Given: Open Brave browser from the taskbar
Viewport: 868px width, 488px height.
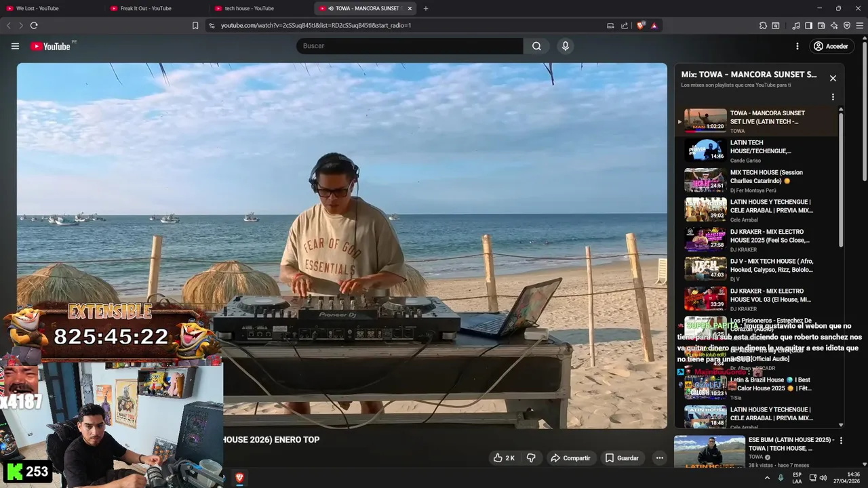Looking at the screenshot, I should (239, 478).
